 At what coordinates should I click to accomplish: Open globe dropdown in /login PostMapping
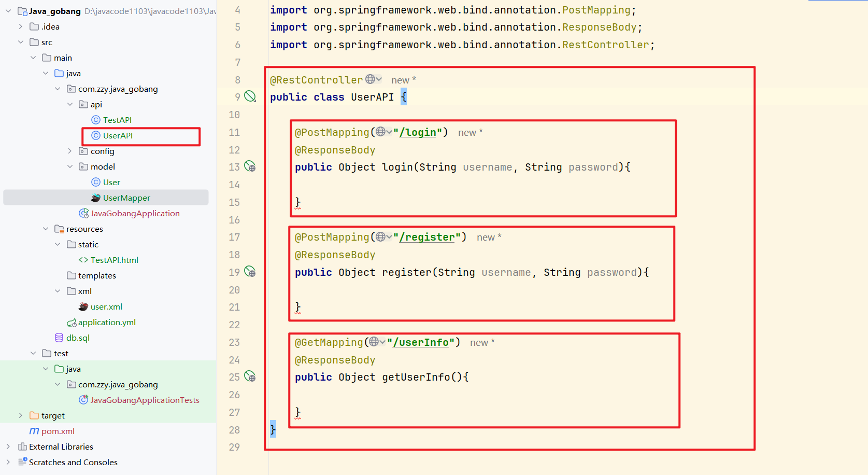click(384, 132)
